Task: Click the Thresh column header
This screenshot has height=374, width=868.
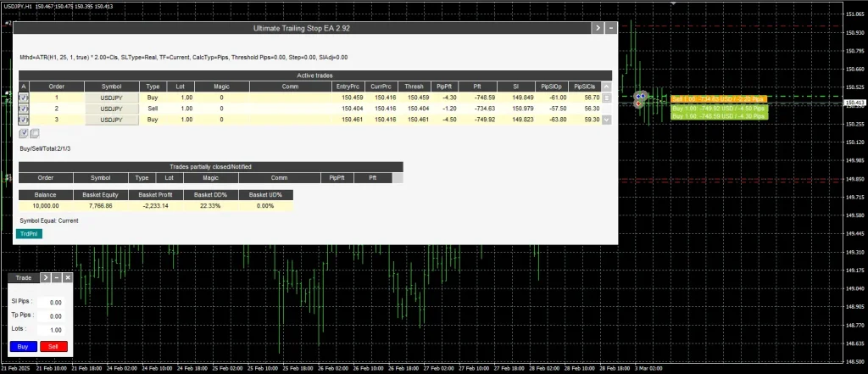Action: point(414,87)
